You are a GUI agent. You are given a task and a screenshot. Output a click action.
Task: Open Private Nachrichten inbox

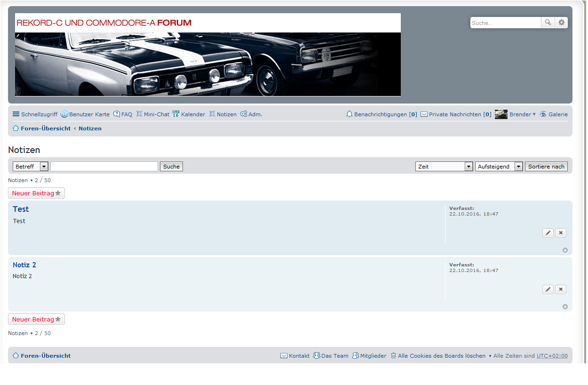click(x=456, y=114)
